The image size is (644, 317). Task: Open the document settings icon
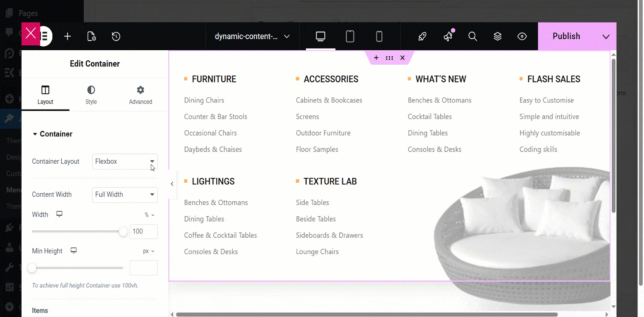(x=92, y=37)
